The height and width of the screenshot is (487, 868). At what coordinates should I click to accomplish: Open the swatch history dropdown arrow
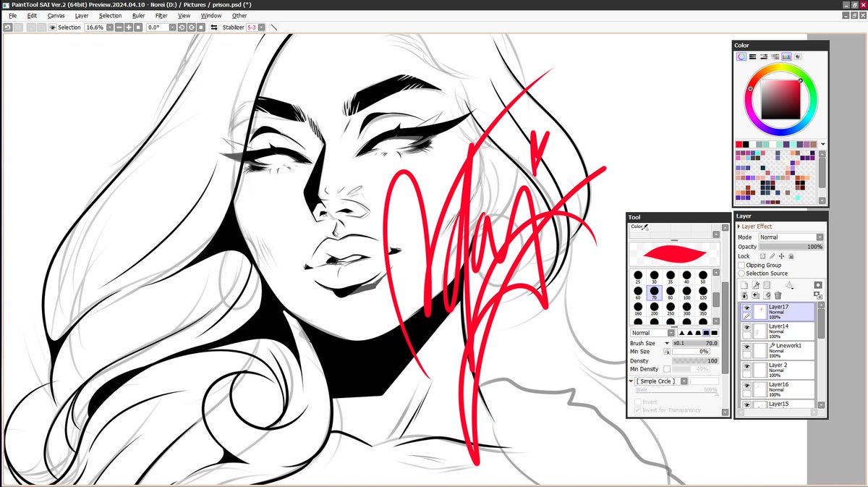click(823, 144)
